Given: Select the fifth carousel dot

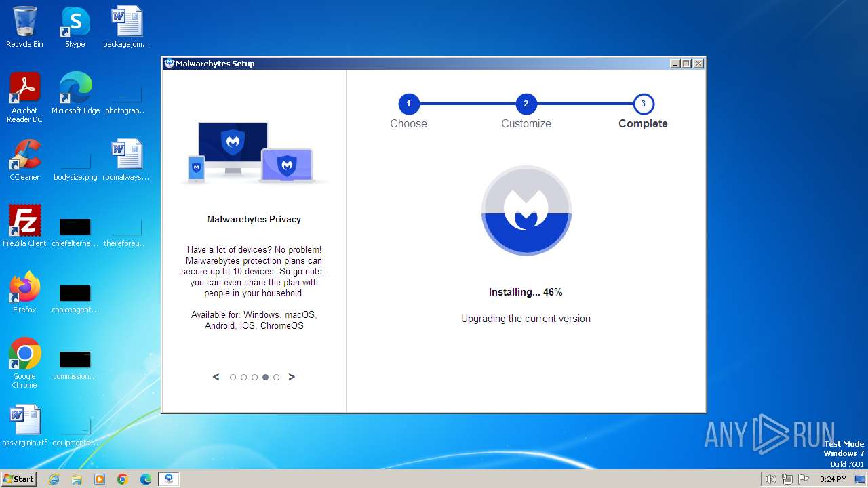Looking at the screenshot, I should tap(276, 378).
